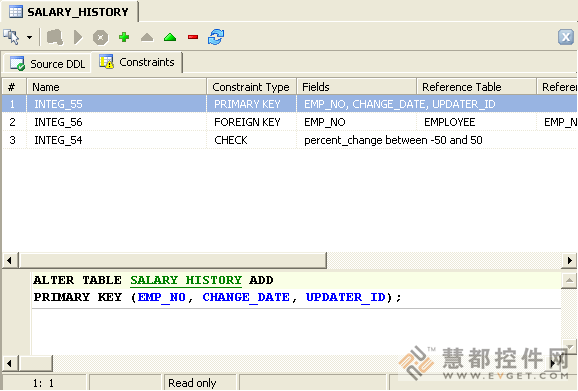Image resolution: width=578 pixels, height=391 pixels.
Task: Refresh the constraints list with blue arrows
Action: pos(216,37)
